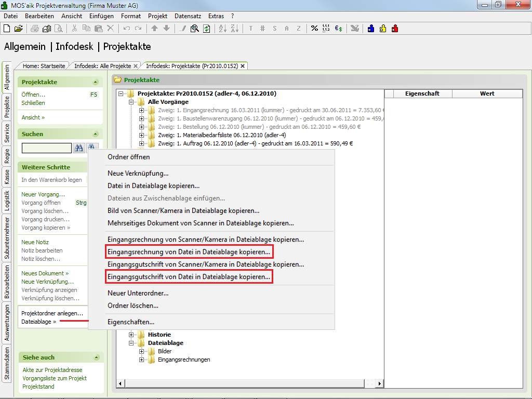Open the Datei menu
Image resolution: width=532 pixels, height=399 pixels.
[x=10, y=16]
